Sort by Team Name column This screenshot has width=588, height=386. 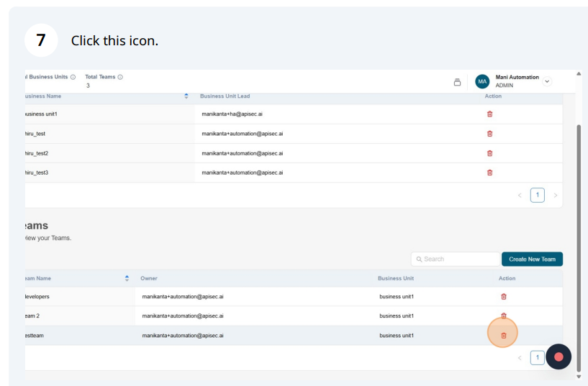click(127, 278)
